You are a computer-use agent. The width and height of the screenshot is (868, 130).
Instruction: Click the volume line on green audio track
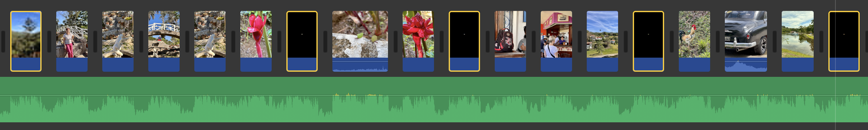434,95
